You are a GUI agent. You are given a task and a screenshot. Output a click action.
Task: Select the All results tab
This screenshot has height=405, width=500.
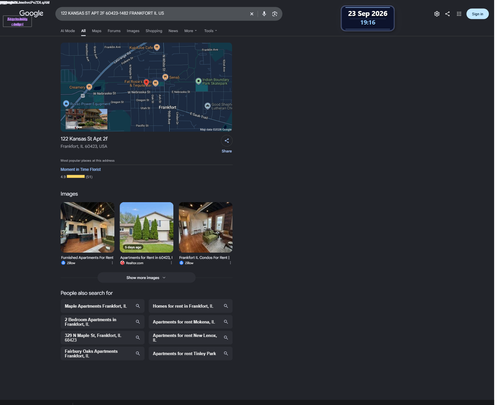tap(83, 31)
